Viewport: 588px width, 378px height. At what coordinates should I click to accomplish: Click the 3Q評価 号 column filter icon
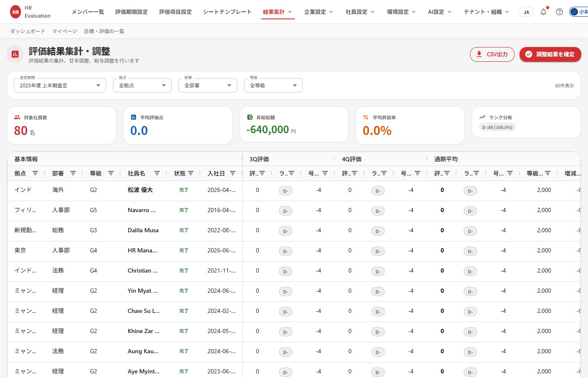click(325, 173)
